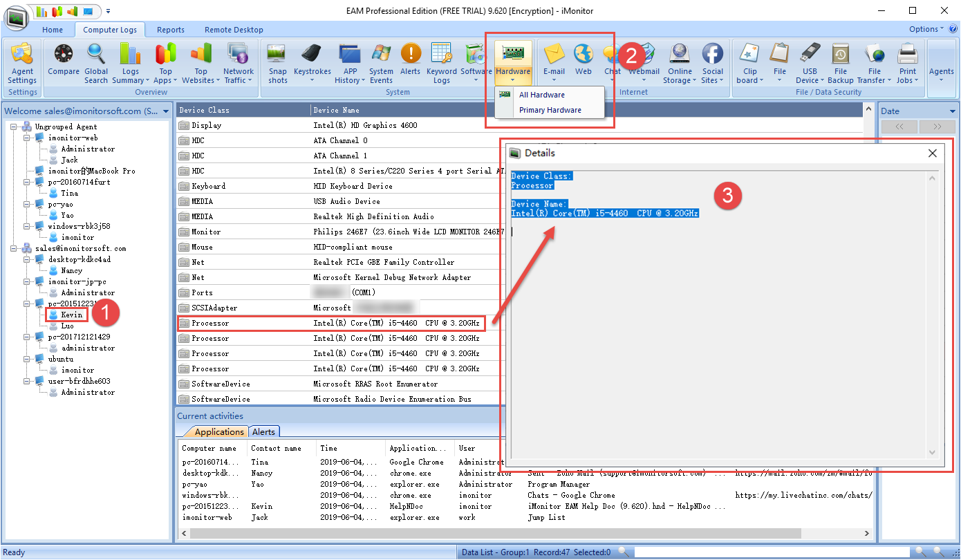Click the Hardware ribbon button

pyautogui.click(x=513, y=62)
